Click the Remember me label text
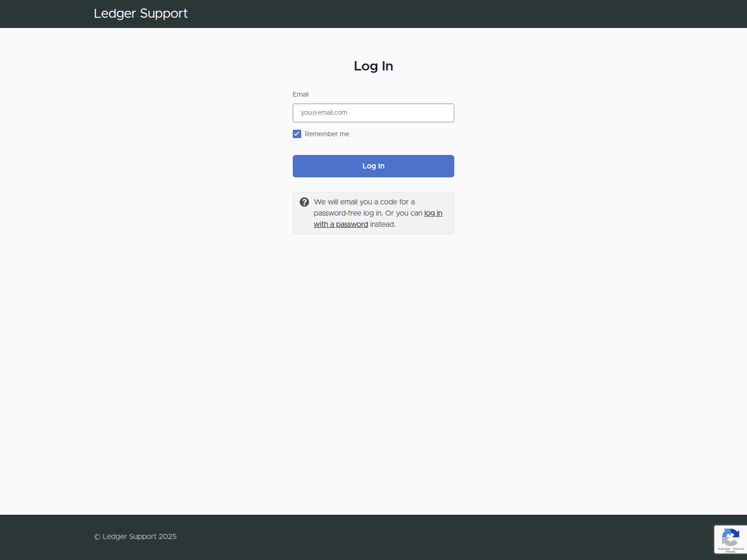The height and width of the screenshot is (560, 747). [x=327, y=134]
